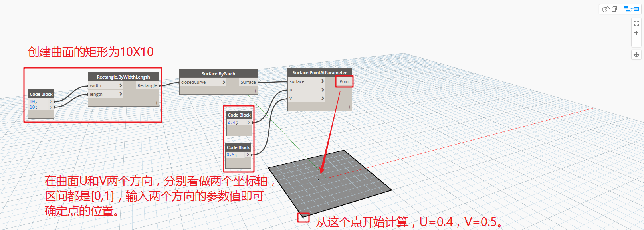Expand the surface port chevron on Surface.PointAtParameter

coord(323,81)
